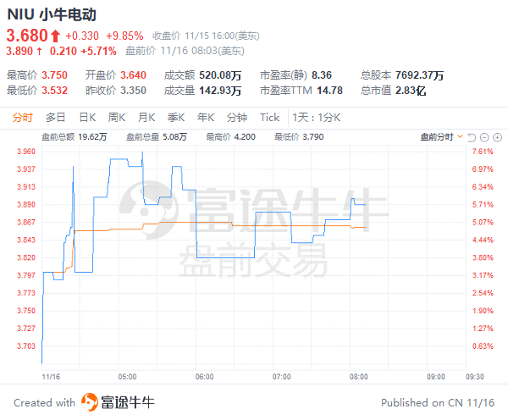This screenshot has height=420, width=508.
Task: Switch to 周K tab
Action: tap(117, 118)
